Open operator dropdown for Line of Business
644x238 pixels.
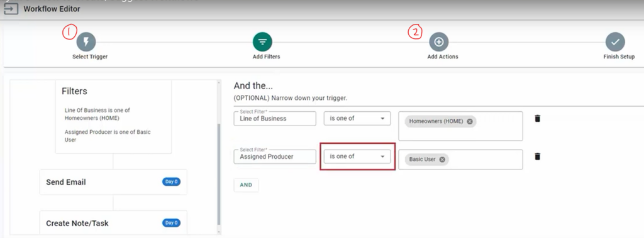357,118
